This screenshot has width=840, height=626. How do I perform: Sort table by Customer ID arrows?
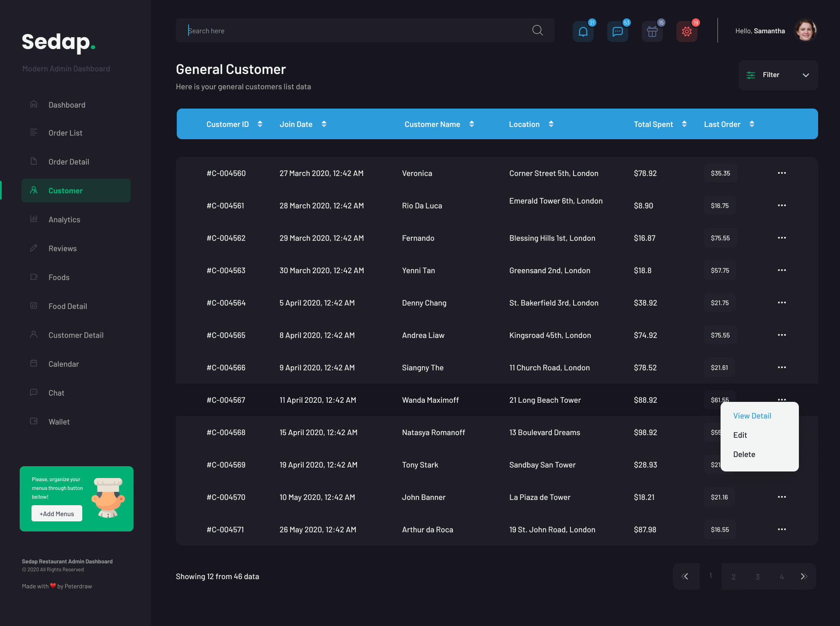coord(260,124)
